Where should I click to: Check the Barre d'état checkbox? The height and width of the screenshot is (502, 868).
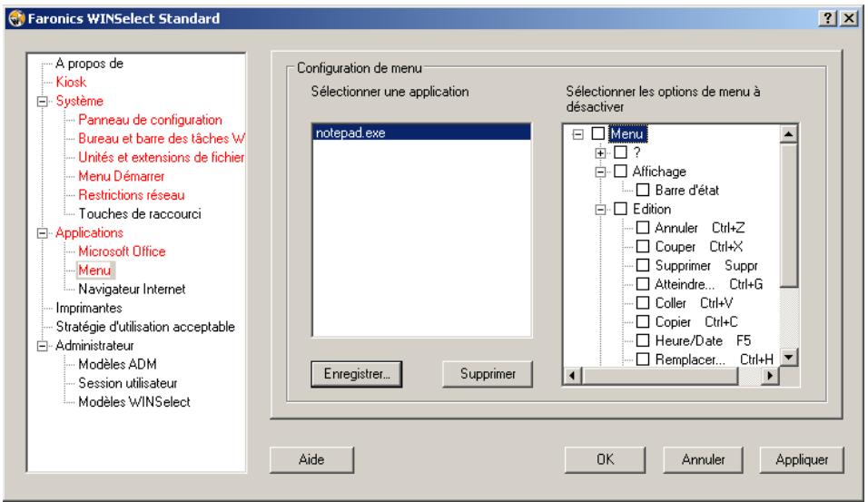pyautogui.click(x=643, y=190)
